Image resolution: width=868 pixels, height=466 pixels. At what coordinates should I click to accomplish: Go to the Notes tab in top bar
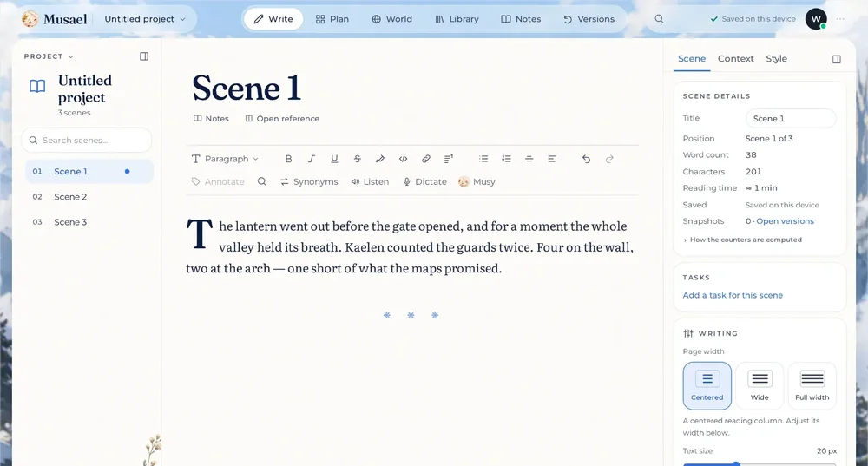[x=521, y=19]
